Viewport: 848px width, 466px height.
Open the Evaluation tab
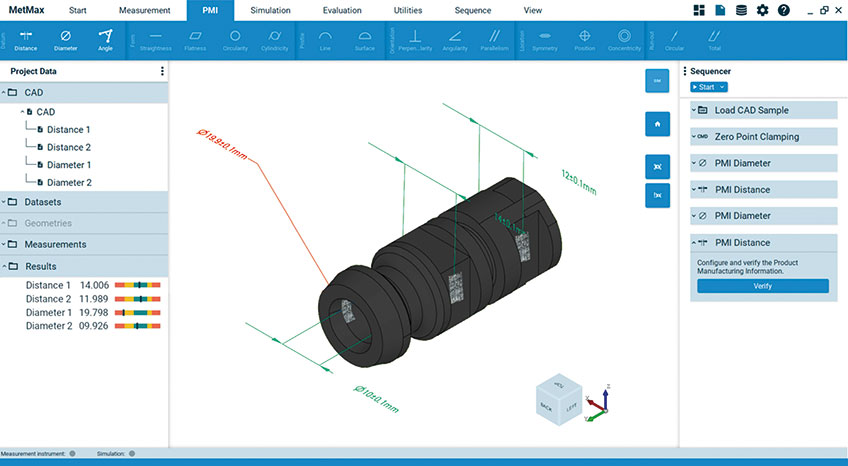(342, 10)
